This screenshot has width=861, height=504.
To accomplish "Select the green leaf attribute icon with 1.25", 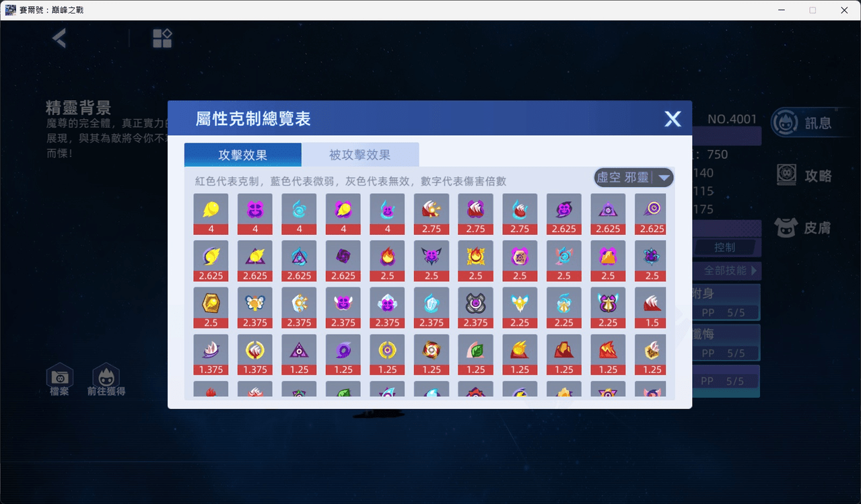I will [x=475, y=355].
